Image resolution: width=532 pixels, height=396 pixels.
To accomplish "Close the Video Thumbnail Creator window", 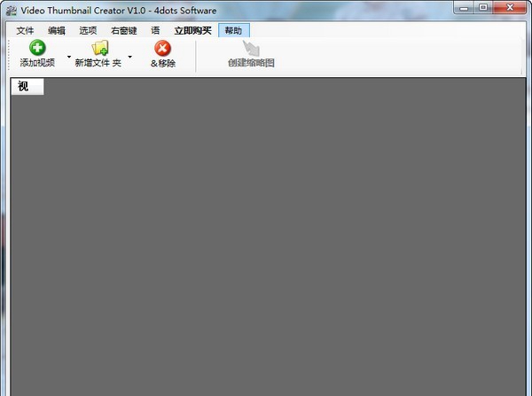I will pyautogui.click(x=510, y=7).
